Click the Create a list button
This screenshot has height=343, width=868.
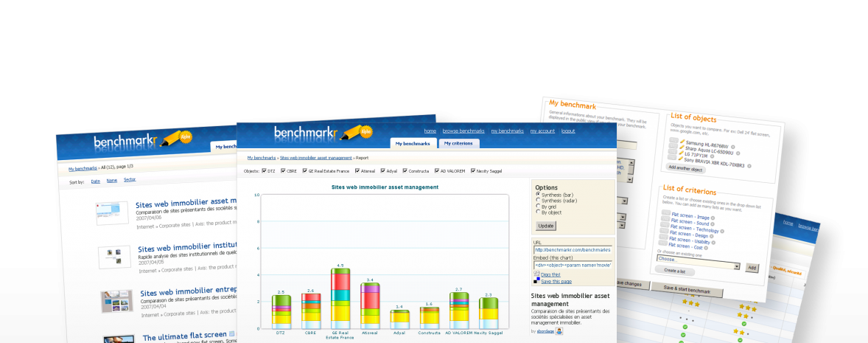point(674,271)
